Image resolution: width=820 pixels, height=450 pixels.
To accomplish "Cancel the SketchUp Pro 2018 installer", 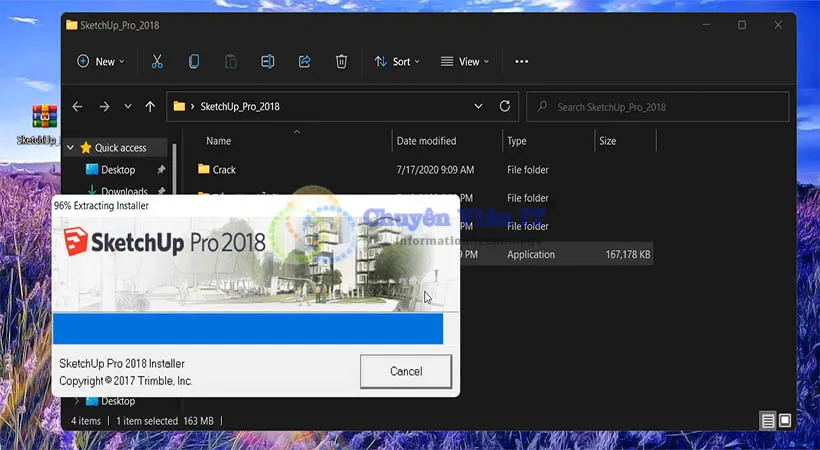I will coord(405,371).
